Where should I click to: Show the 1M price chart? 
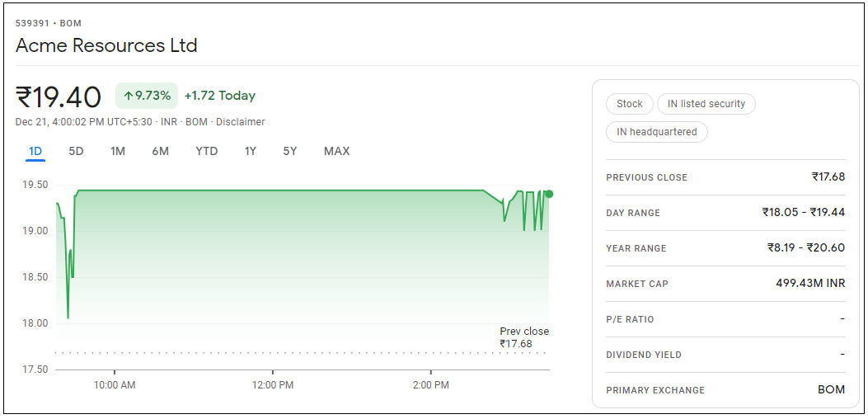[118, 151]
